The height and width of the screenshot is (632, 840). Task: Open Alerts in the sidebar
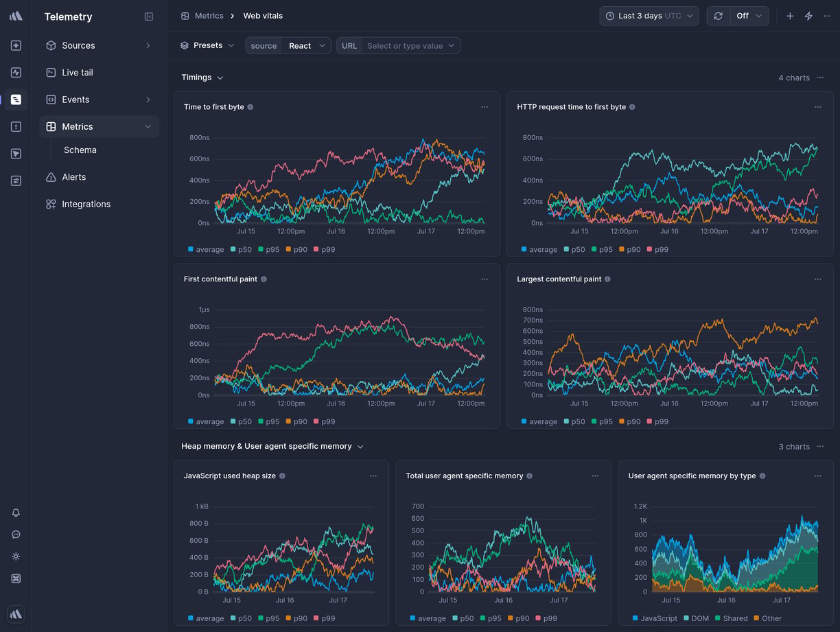pos(99,177)
